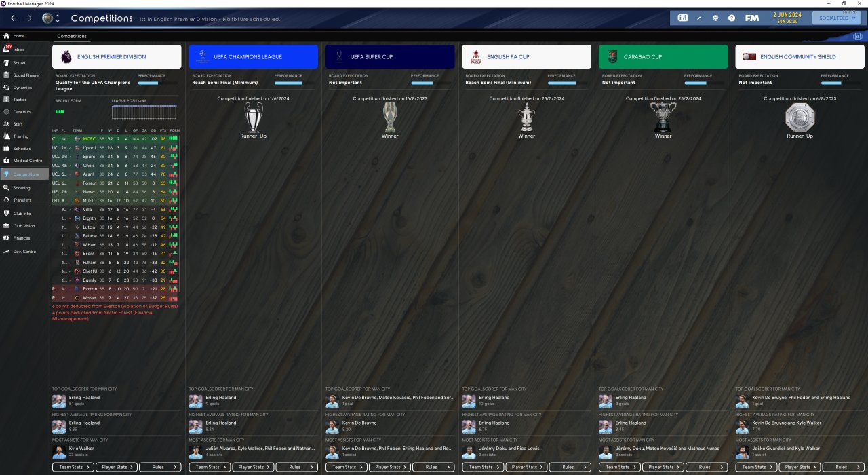The height and width of the screenshot is (475, 868).
Task: Open Carabao Cup Team Stats
Action: click(x=620, y=467)
